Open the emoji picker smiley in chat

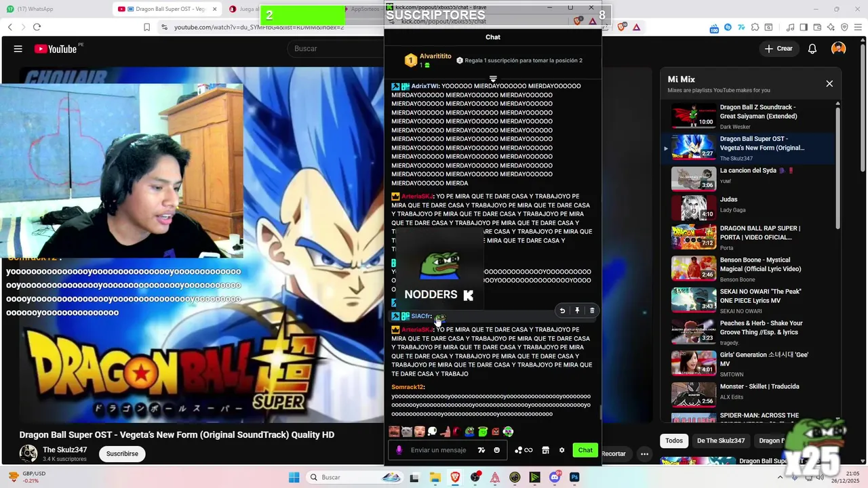pos(496,450)
